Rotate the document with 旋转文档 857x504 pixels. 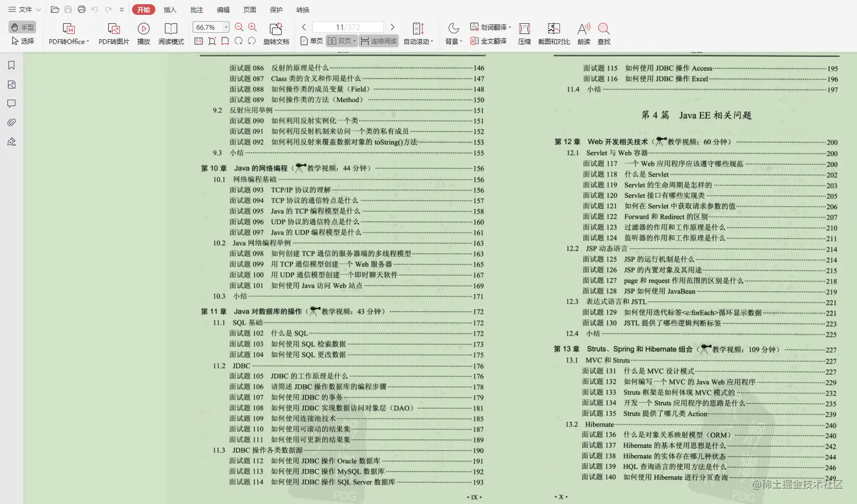click(276, 31)
